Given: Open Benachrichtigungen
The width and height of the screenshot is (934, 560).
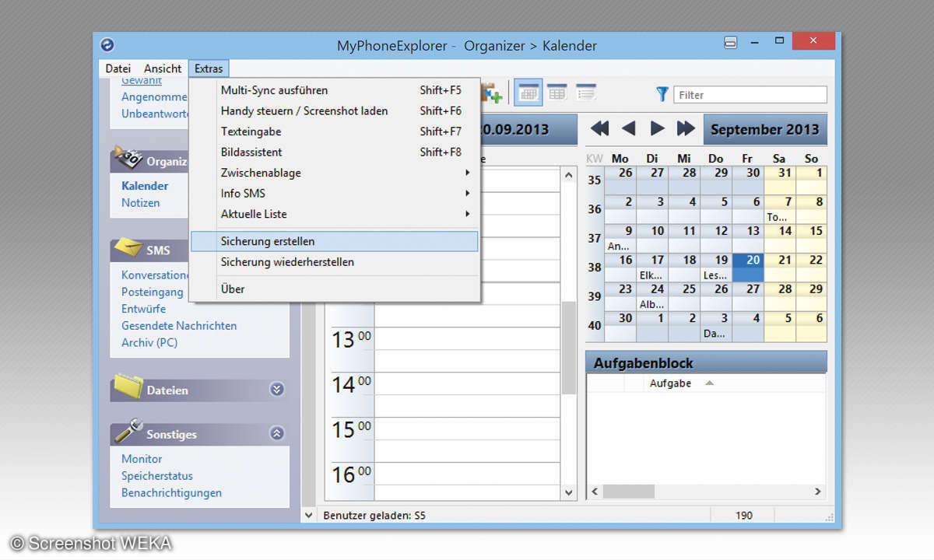Looking at the screenshot, I should 171,493.
